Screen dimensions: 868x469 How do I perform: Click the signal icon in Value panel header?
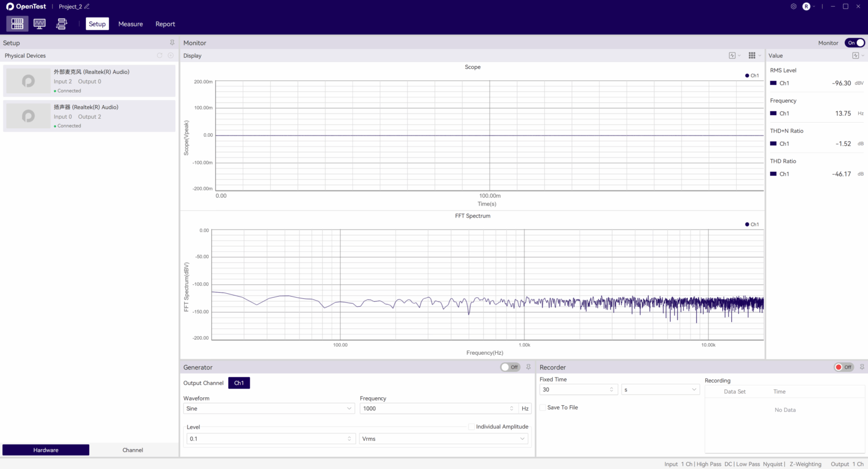(855, 55)
